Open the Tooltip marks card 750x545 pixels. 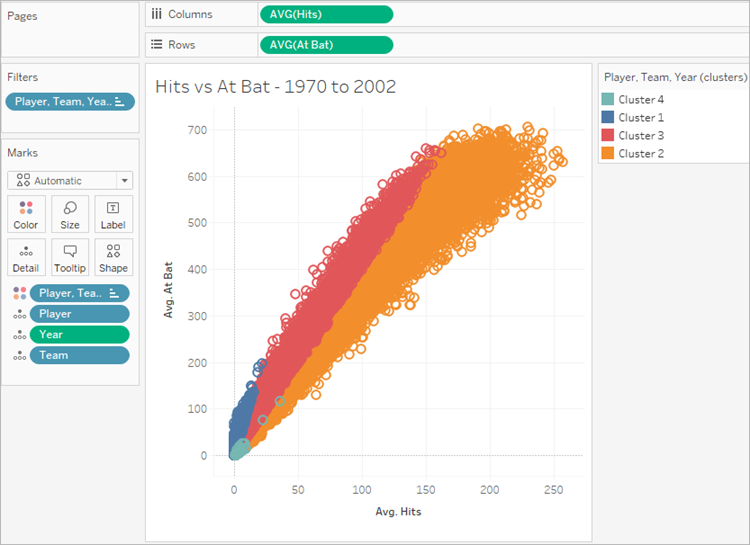point(70,257)
